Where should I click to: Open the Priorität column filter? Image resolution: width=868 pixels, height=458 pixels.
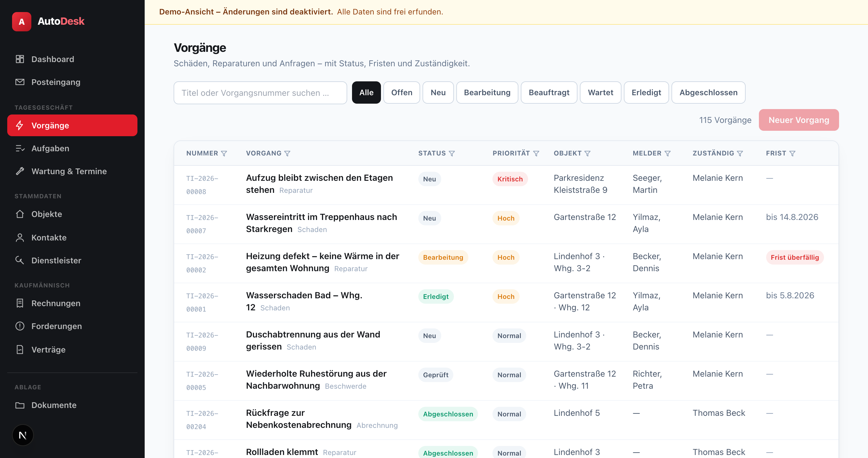point(536,153)
